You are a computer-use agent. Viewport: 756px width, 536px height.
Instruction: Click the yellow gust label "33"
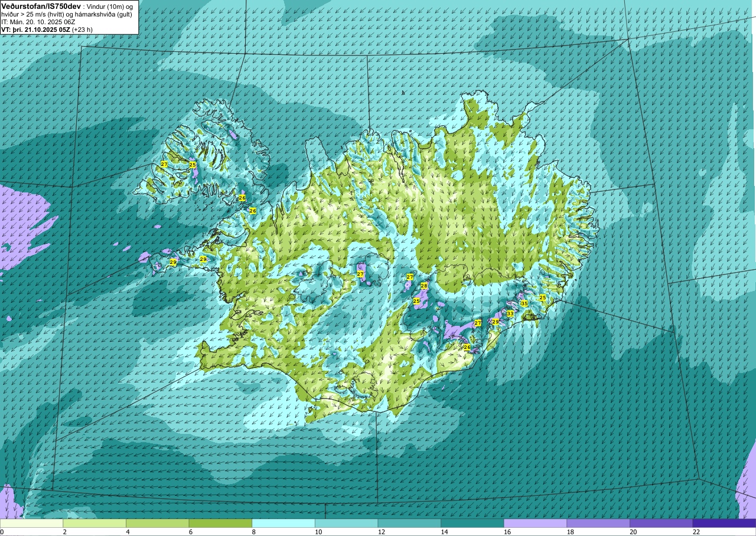510,313
